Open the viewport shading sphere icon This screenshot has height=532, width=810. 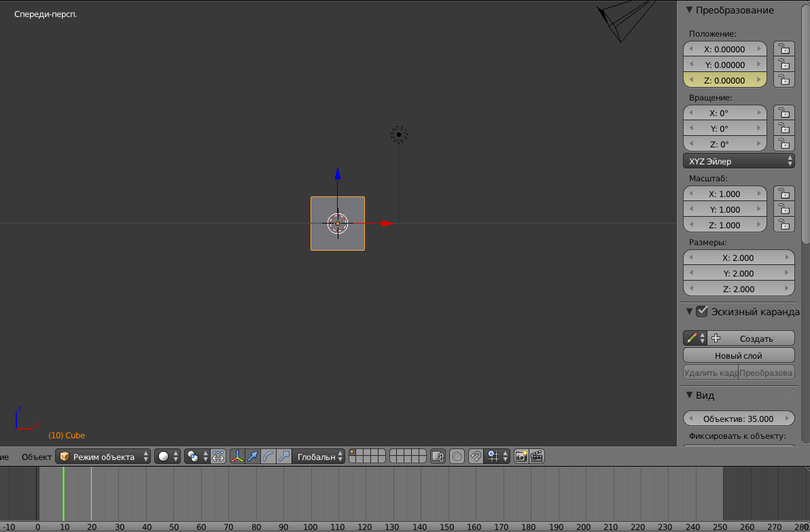(x=163, y=457)
